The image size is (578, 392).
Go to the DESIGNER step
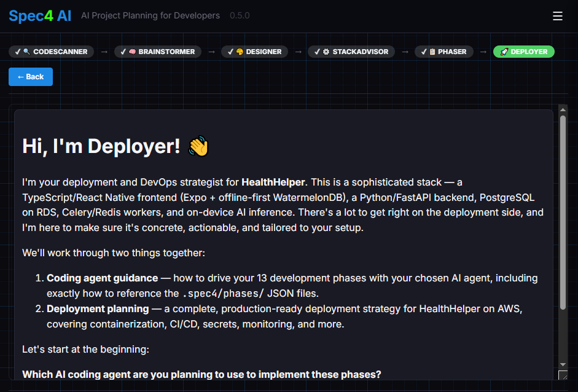tap(254, 52)
